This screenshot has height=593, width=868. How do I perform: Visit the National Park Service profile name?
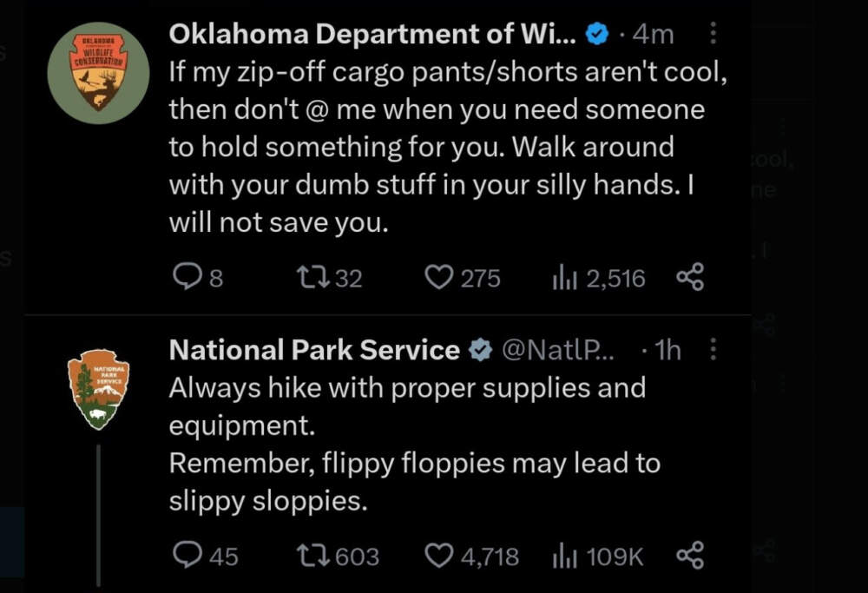point(314,350)
